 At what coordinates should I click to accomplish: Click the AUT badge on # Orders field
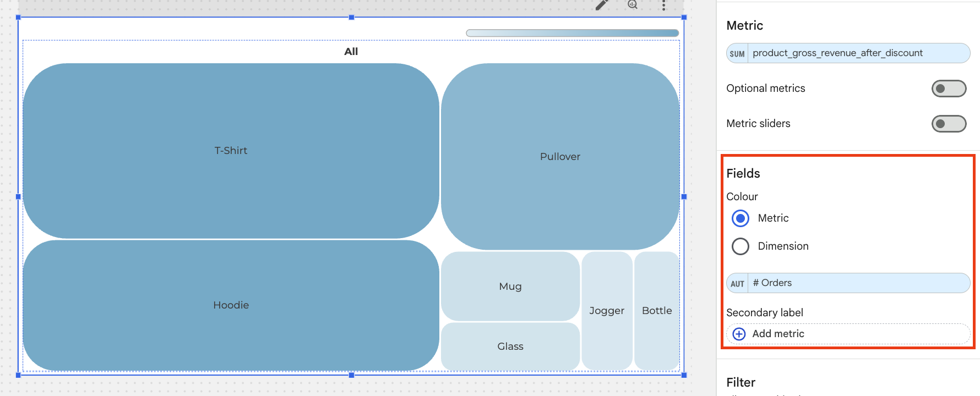(x=737, y=283)
